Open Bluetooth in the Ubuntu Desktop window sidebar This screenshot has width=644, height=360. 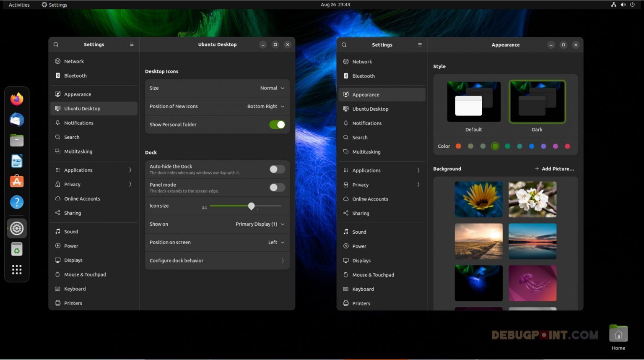94,76
